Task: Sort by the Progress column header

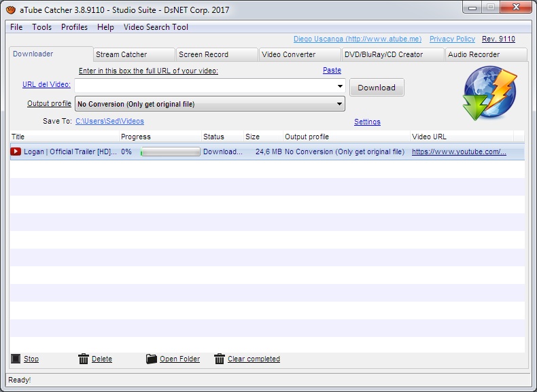Action: (160, 137)
